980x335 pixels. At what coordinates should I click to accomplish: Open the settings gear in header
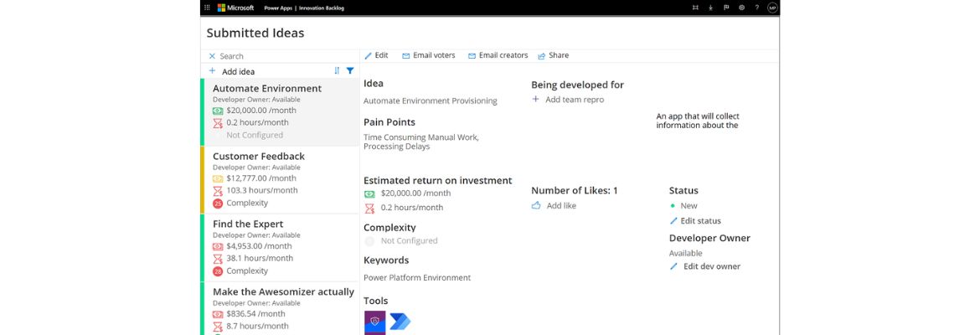click(x=741, y=8)
